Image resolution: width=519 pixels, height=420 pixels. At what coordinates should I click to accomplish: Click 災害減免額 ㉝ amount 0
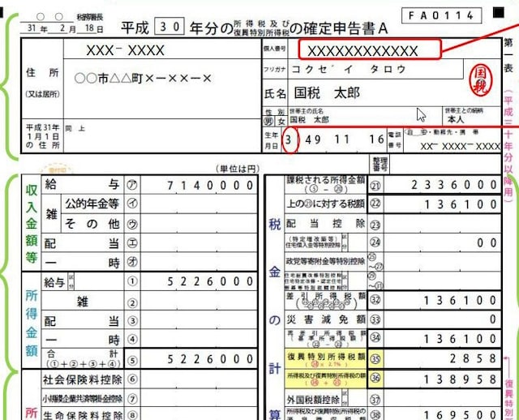pos(493,319)
